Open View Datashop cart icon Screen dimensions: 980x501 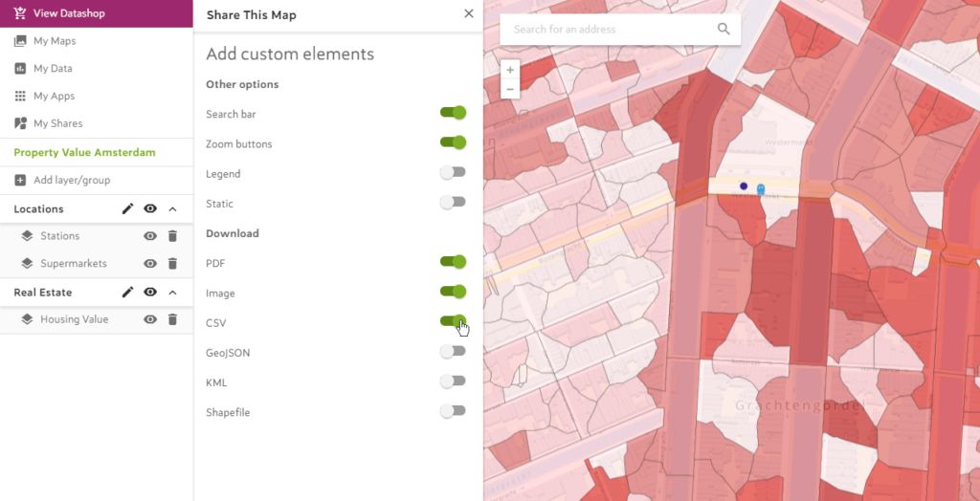[20, 13]
